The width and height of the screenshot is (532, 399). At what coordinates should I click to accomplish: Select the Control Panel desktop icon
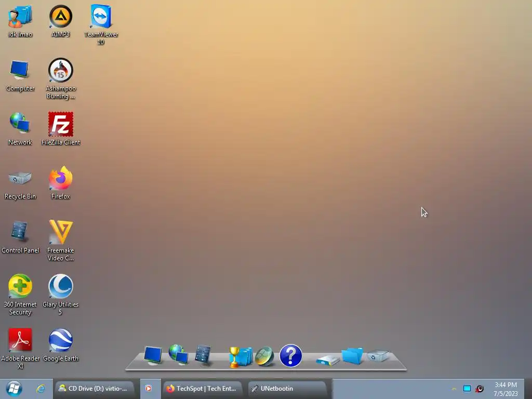click(x=20, y=237)
